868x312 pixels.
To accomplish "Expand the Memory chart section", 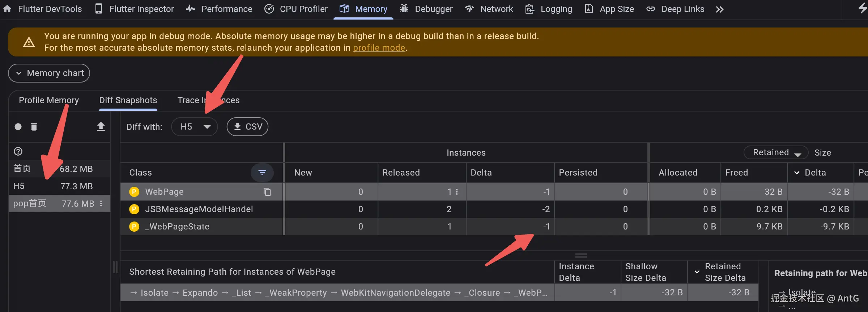I will pos(49,73).
